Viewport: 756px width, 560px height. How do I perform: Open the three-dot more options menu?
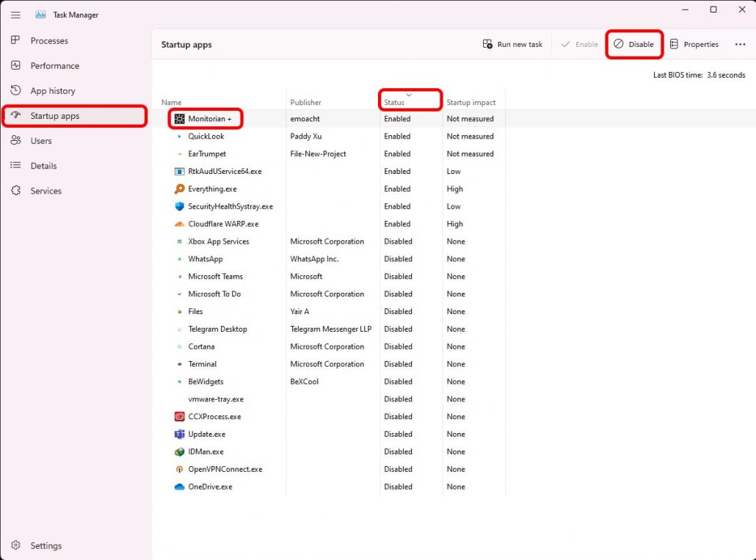pyautogui.click(x=740, y=44)
